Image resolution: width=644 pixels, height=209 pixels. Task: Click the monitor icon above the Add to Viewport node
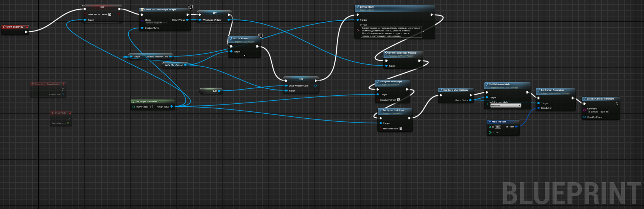pos(260,36)
